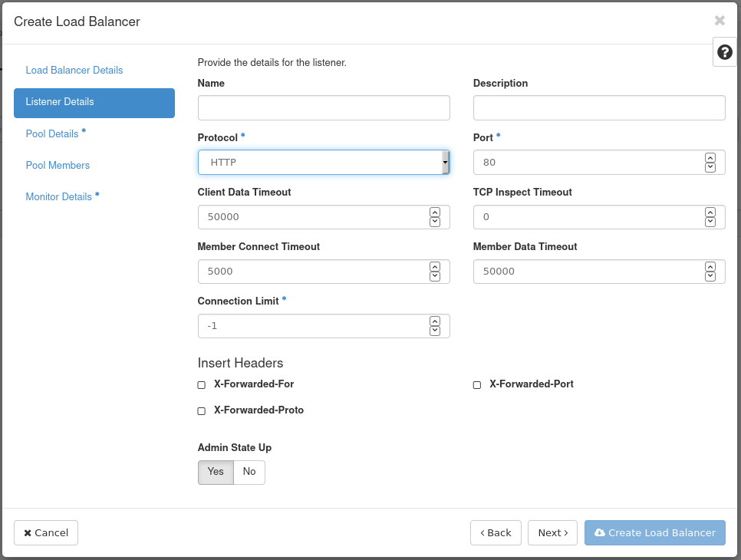Set Admin State Up to No
741x560 pixels.
(249, 472)
